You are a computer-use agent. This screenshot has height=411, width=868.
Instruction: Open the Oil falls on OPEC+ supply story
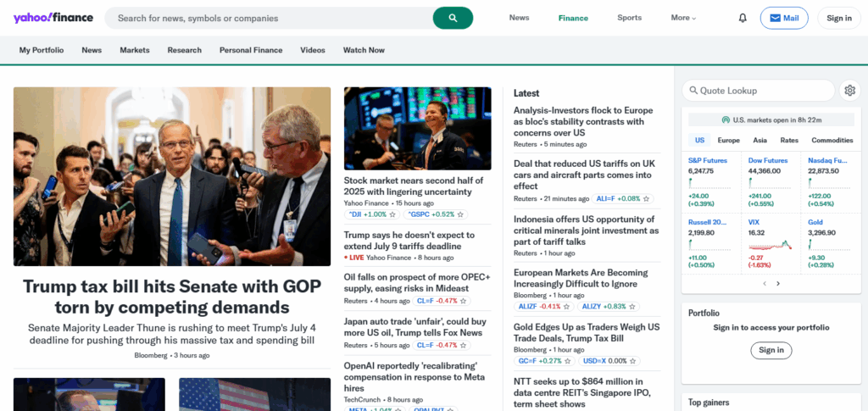click(417, 283)
